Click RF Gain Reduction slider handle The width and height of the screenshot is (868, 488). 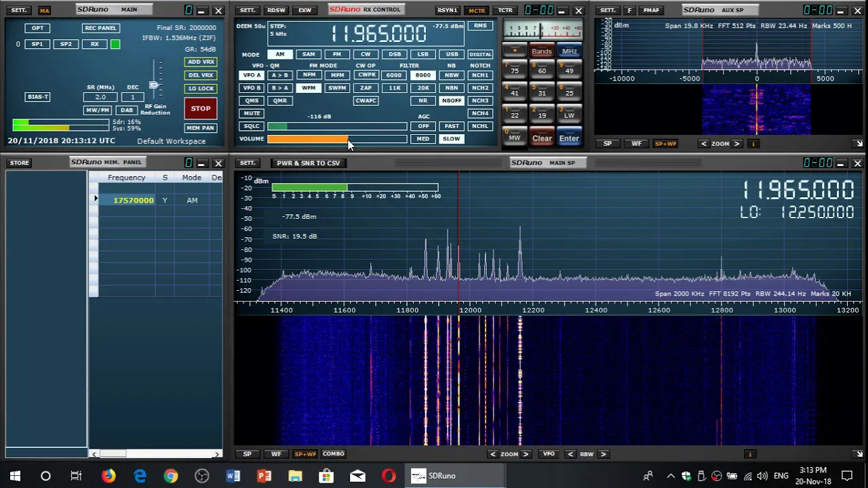[154, 85]
